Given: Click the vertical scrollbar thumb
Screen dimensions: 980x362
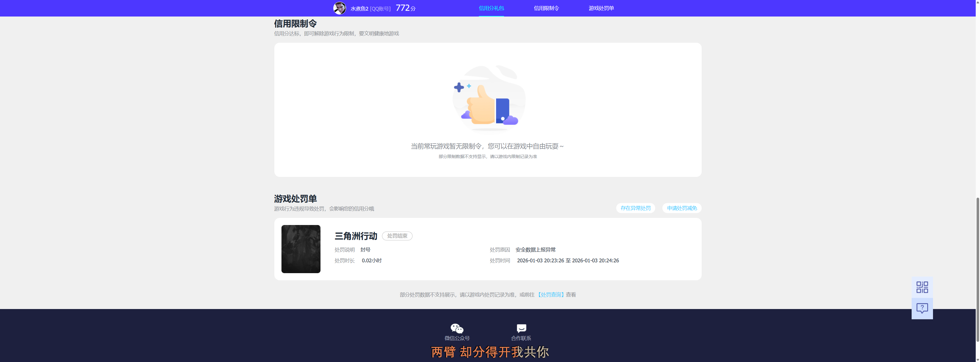Looking at the screenshot, I should [978, 270].
